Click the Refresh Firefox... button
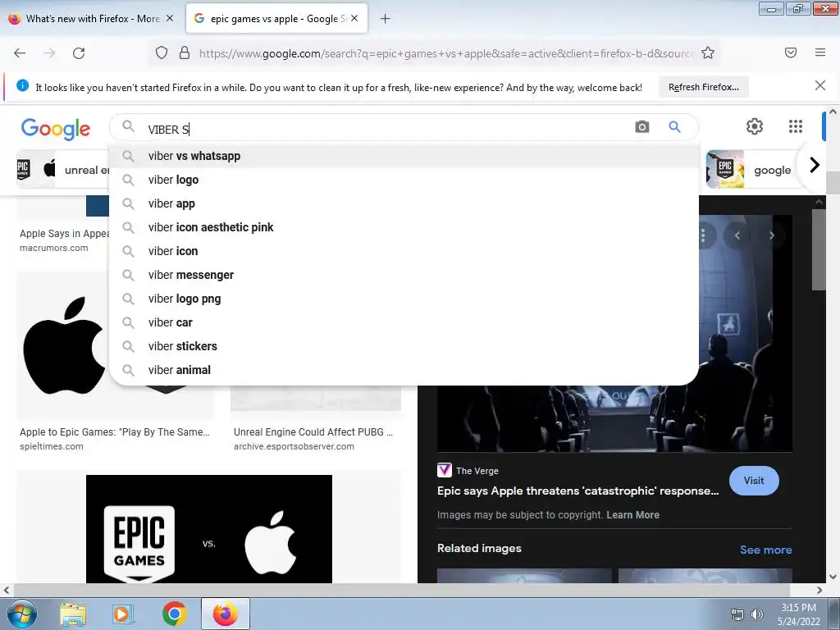 point(703,87)
